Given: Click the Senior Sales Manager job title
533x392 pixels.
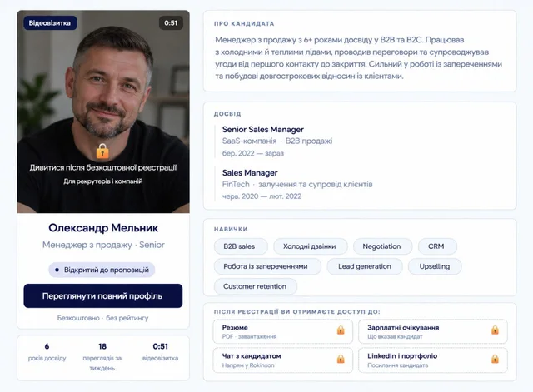Looking at the screenshot, I should click(x=263, y=130).
